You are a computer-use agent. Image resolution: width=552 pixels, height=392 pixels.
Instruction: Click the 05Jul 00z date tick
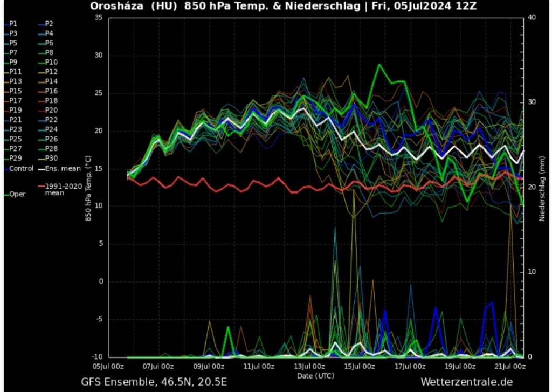pyautogui.click(x=108, y=366)
